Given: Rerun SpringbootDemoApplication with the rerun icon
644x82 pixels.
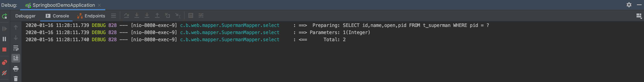Looking at the screenshot, I should 5,16.
